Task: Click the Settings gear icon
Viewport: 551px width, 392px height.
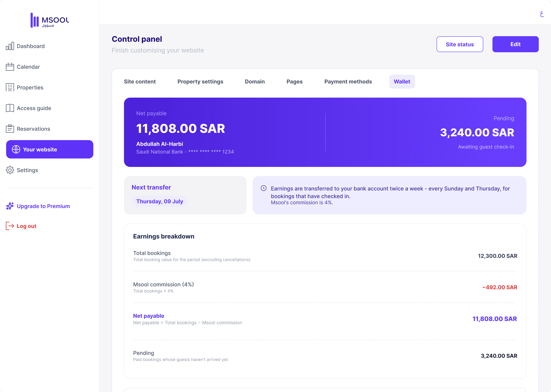Action: coord(10,170)
